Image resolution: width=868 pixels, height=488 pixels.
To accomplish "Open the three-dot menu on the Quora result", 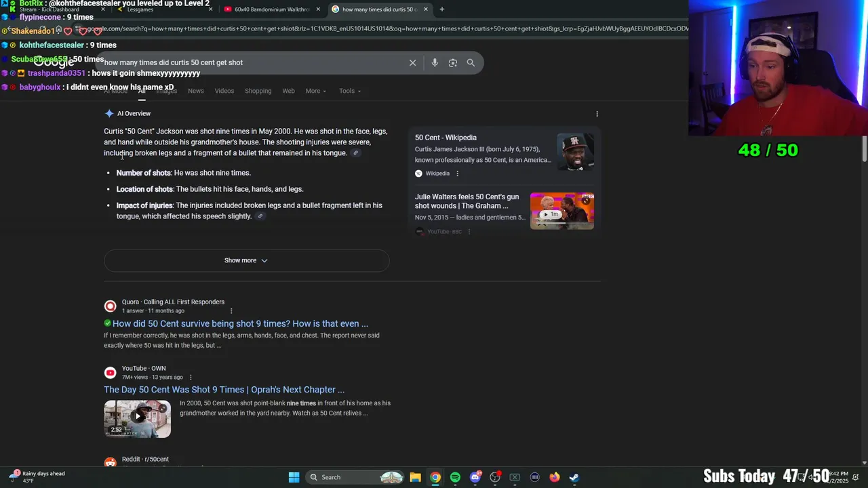I will [x=231, y=311].
